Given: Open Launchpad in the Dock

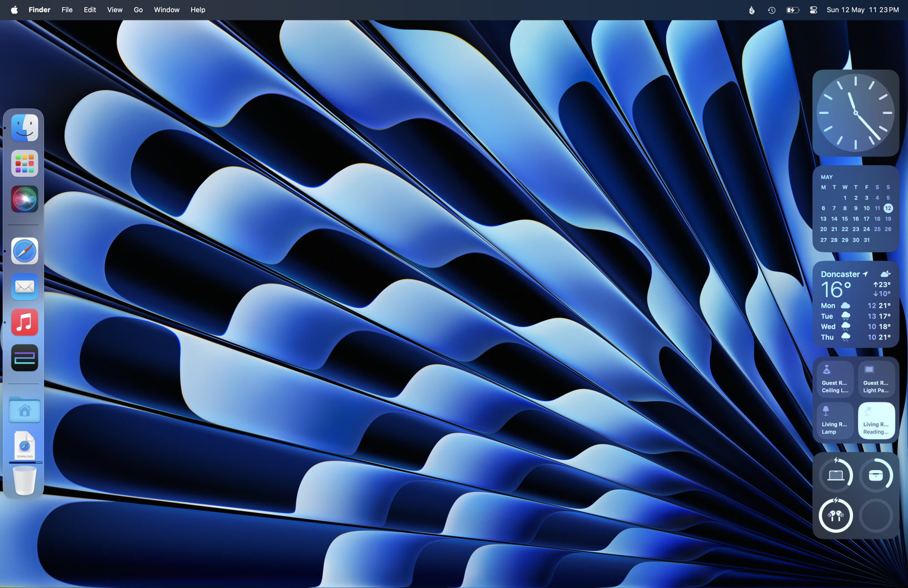Looking at the screenshot, I should [25, 163].
